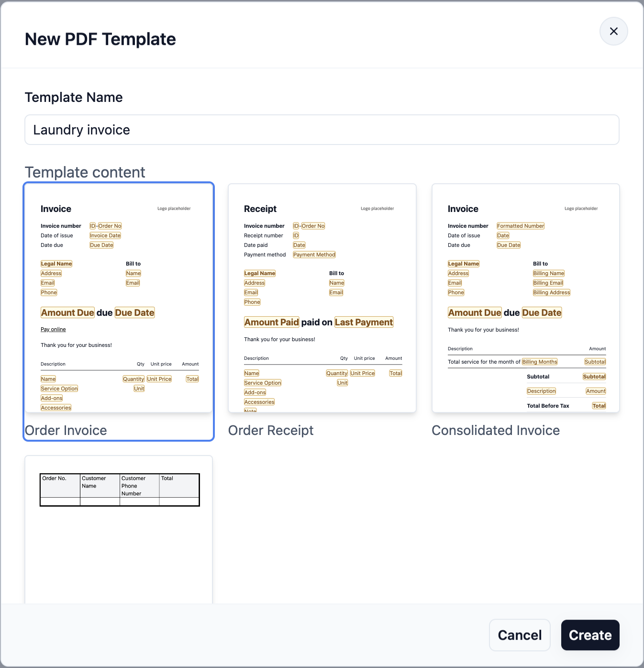Click the Template Name input field
The height and width of the screenshot is (668, 644).
[x=322, y=130]
